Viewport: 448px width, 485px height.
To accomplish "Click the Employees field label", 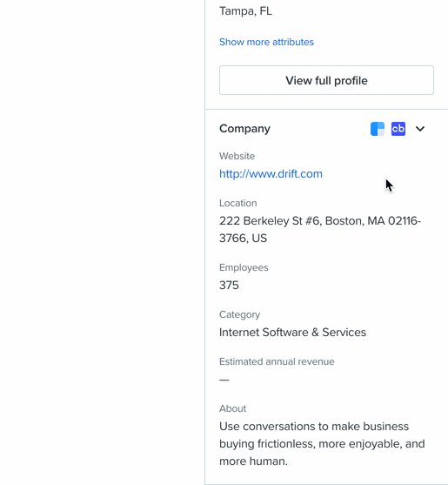I will click(244, 267).
